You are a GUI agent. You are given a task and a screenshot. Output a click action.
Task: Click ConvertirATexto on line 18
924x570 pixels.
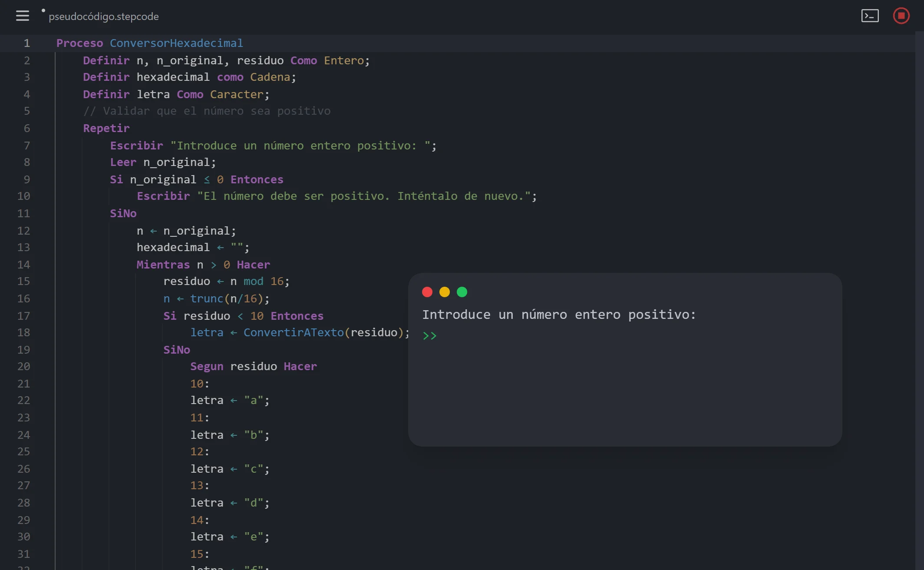(294, 333)
